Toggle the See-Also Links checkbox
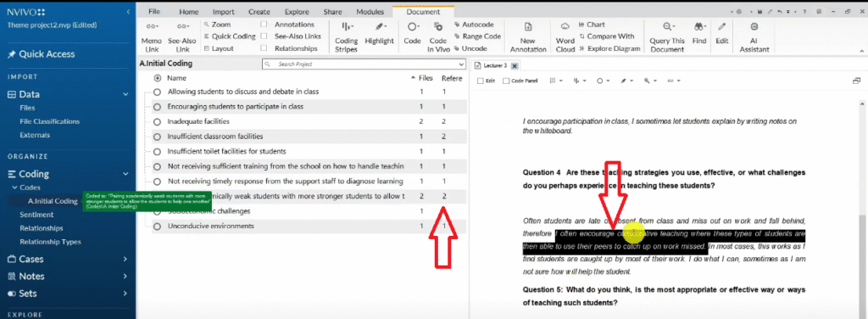 tap(264, 36)
